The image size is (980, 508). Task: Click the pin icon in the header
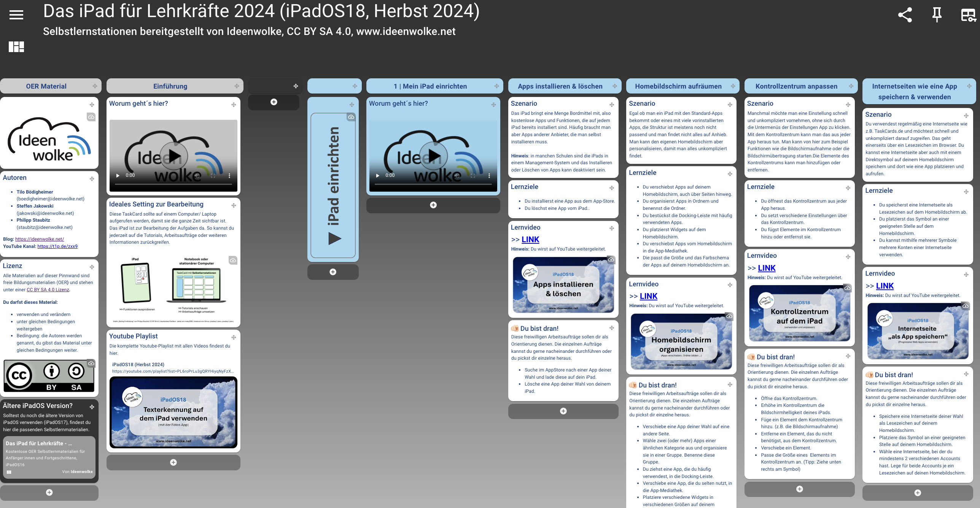coord(937,15)
